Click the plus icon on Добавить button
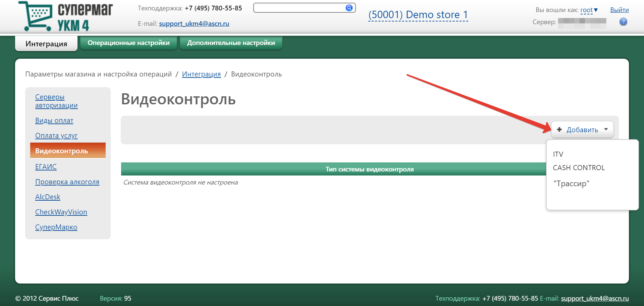 (559, 130)
